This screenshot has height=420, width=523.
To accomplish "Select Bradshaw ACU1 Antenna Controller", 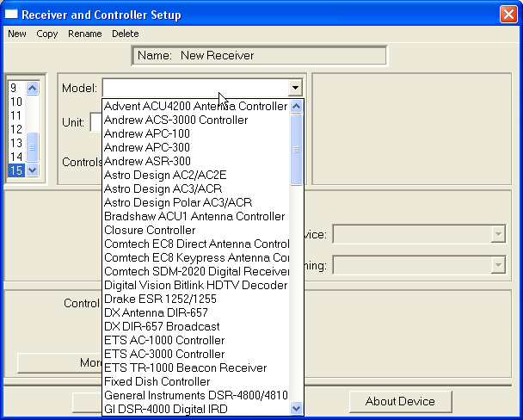I will pos(194,217).
